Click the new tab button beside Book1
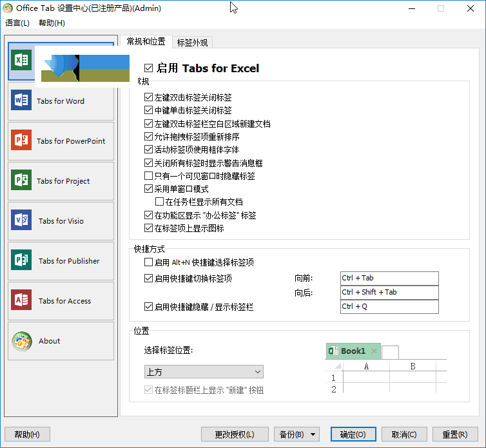The width and height of the screenshot is (486, 448). [390, 353]
